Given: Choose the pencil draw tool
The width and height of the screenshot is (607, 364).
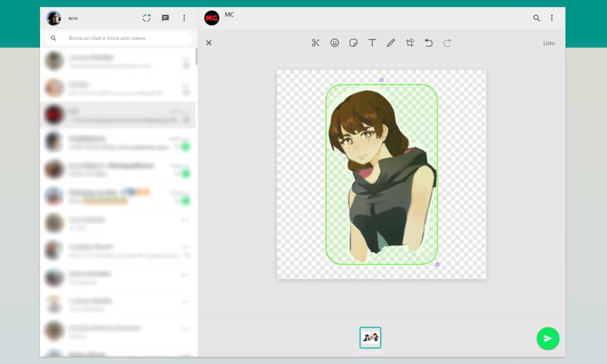Looking at the screenshot, I should click(391, 43).
